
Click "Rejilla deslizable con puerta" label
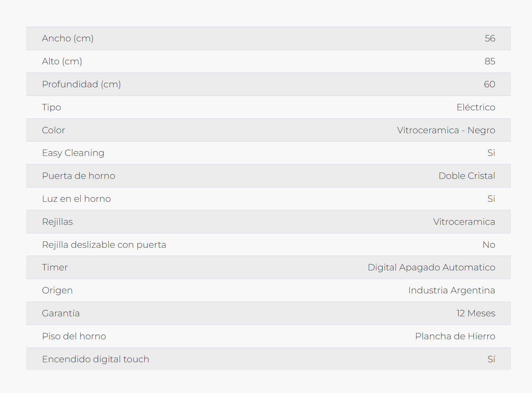(104, 245)
